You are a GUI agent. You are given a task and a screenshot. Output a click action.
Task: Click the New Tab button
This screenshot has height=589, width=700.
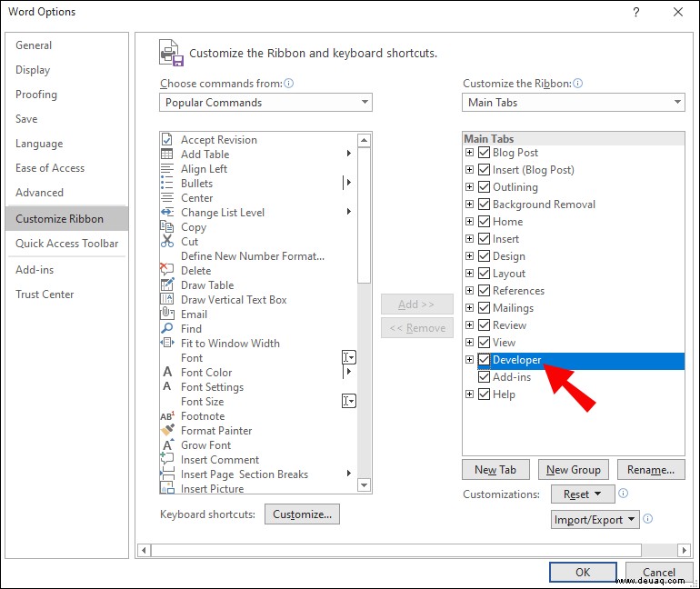pos(495,469)
